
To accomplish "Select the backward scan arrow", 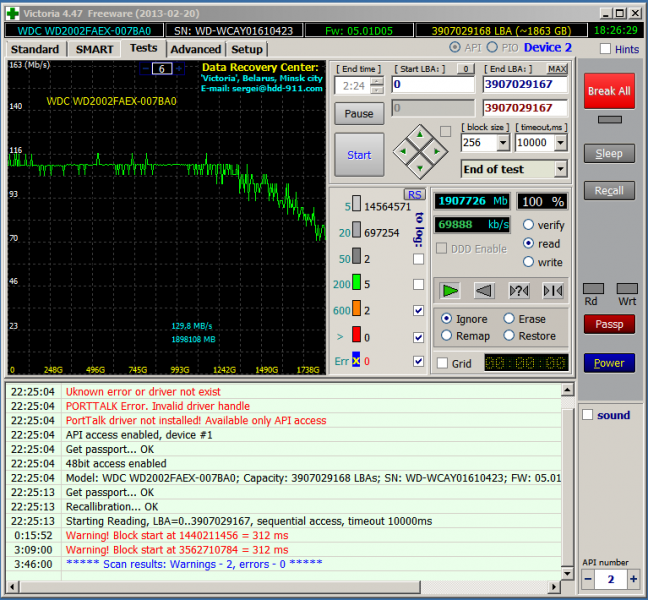I will coord(483,291).
